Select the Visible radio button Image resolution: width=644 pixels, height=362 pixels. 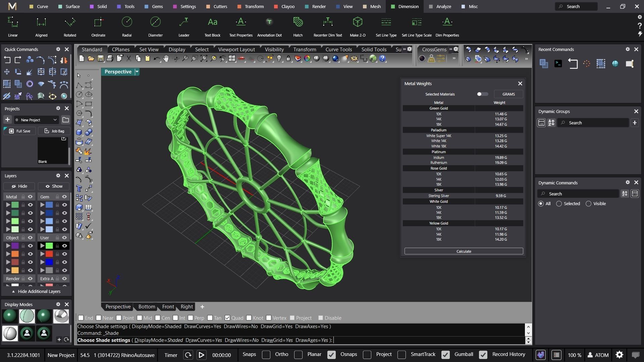[x=588, y=204]
